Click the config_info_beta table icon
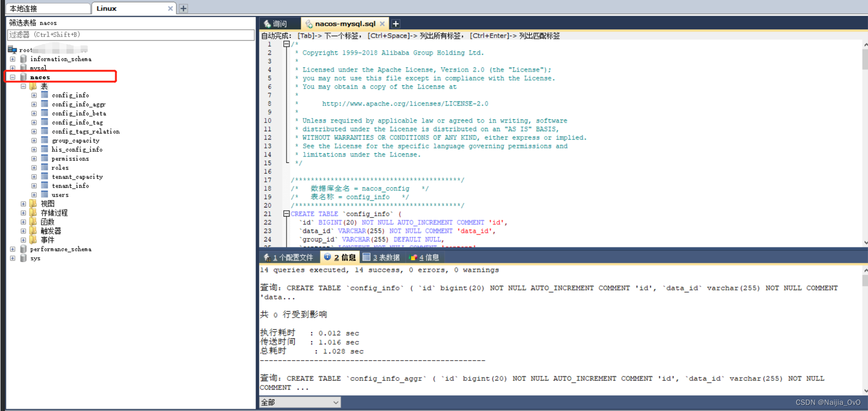This screenshot has width=868, height=411. click(45, 113)
